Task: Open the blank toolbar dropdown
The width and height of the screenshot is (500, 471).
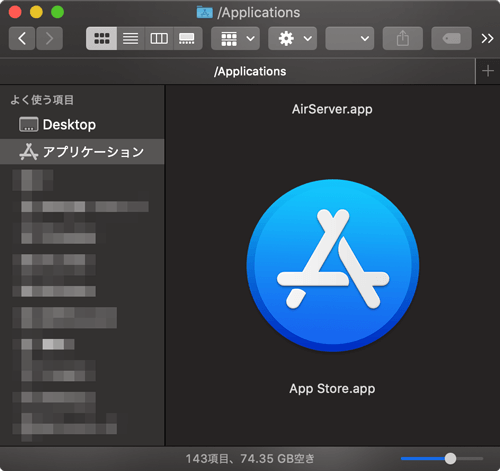Action: click(x=349, y=39)
